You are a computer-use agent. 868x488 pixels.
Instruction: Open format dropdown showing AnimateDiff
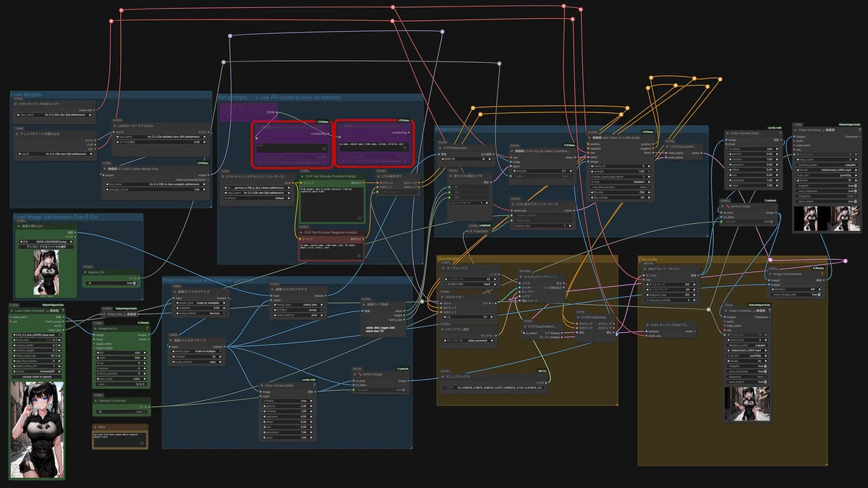[38, 371]
